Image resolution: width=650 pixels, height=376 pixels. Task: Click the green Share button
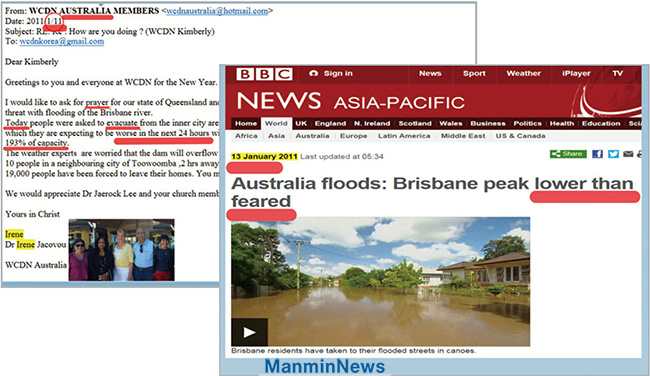(568, 154)
